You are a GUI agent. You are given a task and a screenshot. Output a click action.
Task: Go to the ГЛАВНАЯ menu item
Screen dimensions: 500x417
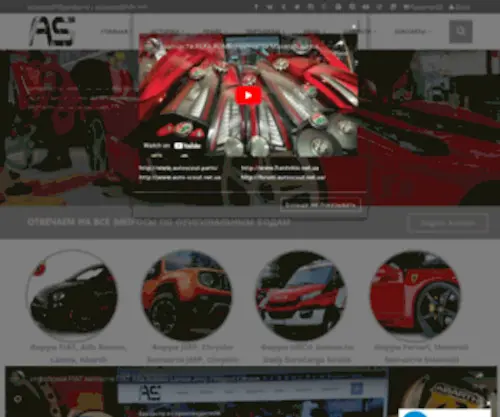[x=114, y=32]
